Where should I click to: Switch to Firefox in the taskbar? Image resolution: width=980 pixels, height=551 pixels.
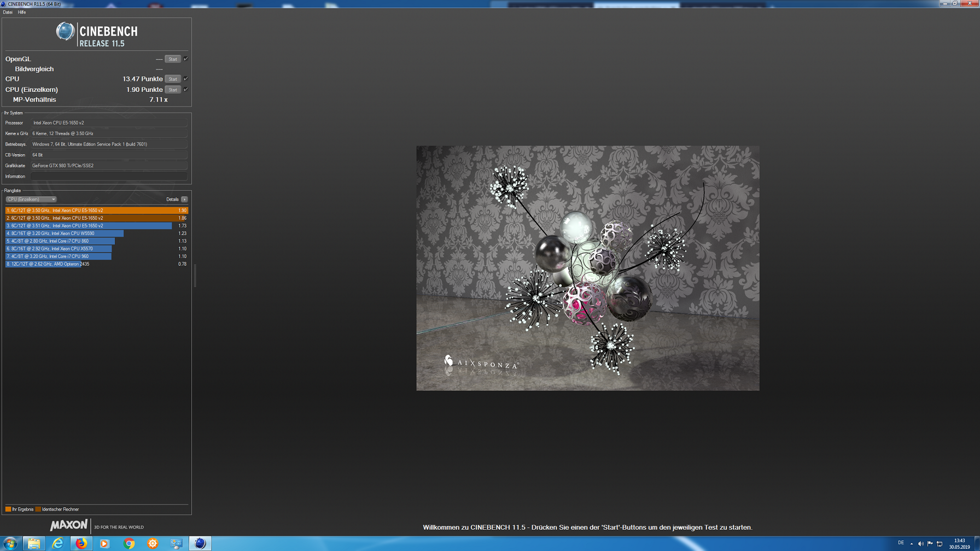pyautogui.click(x=81, y=543)
